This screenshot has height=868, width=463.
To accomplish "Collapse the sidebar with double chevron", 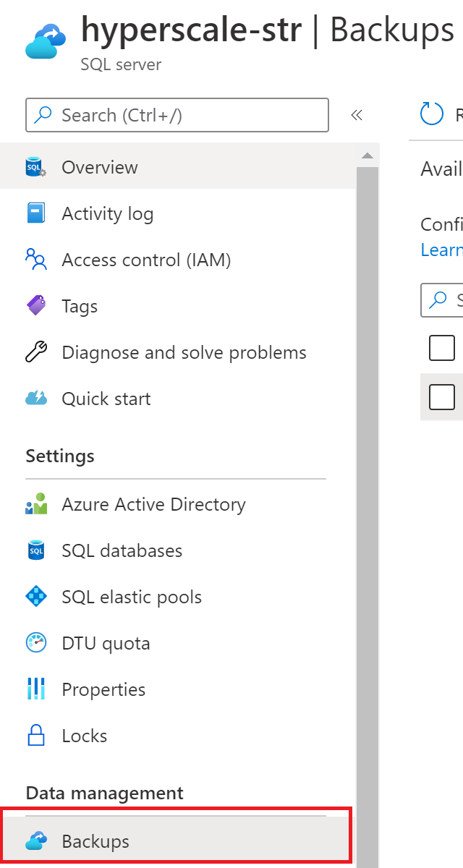I will coord(356,115).
